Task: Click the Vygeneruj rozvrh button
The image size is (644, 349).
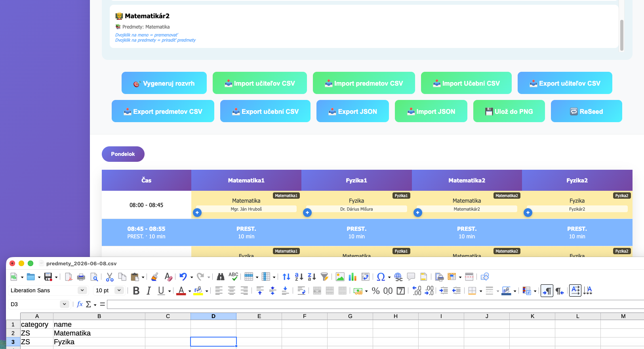Action: point(164,83)
